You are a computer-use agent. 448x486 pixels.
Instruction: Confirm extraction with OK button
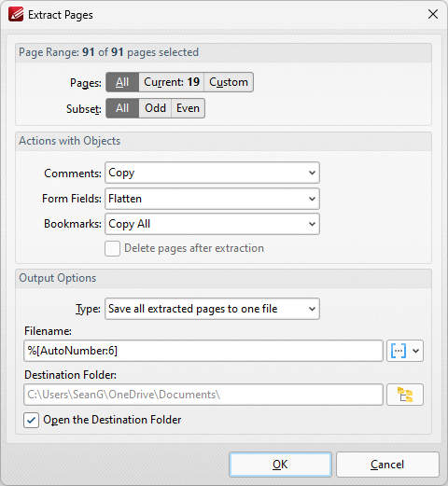(x=280, y=465)
